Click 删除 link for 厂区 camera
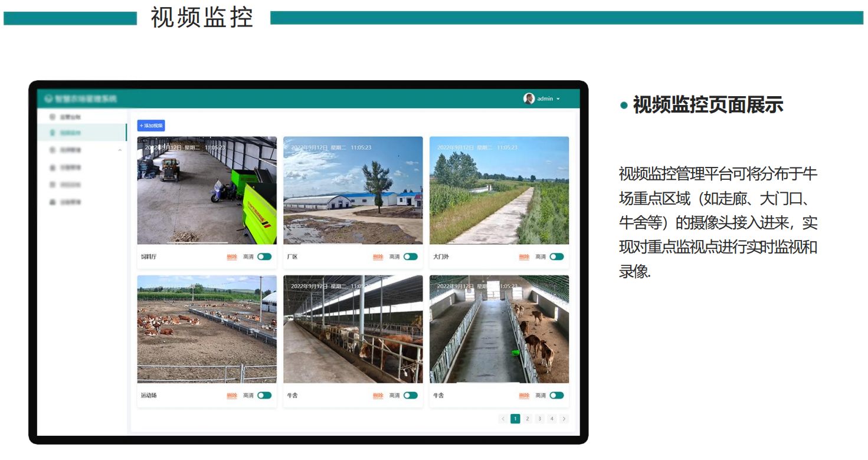Viewport: 868px width, 460px height. 378,257
